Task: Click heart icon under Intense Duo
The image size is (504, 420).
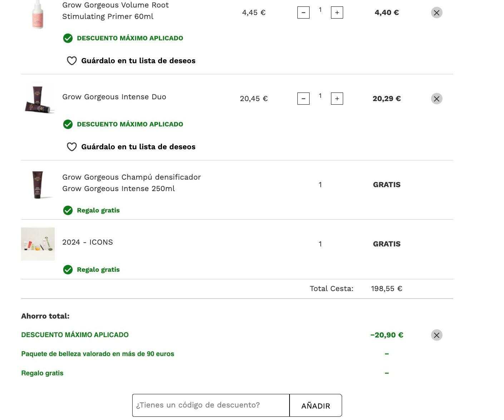Action: (x=72, y=147)
